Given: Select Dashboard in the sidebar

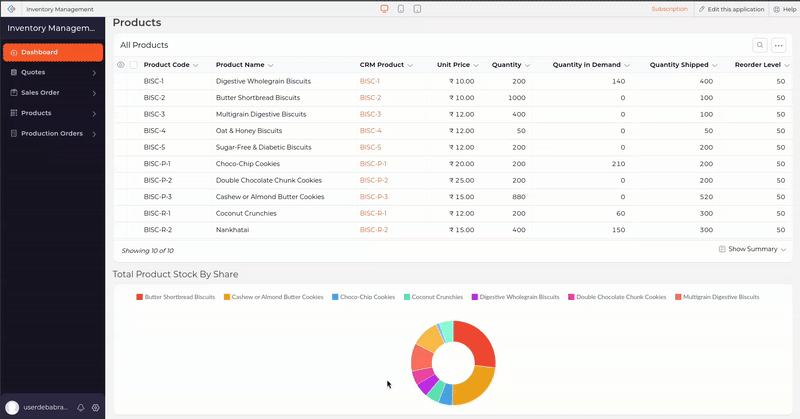Looking at the screenshot, I should pyautogui.click(x=52, y=52).
